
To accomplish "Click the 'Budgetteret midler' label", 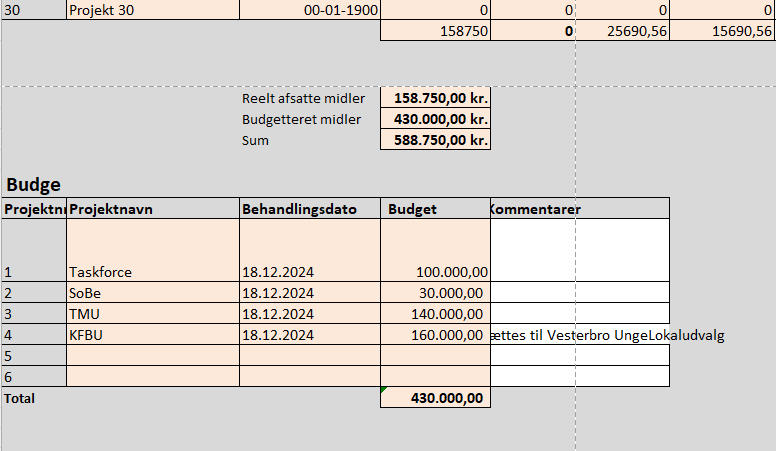I will 301,119.
